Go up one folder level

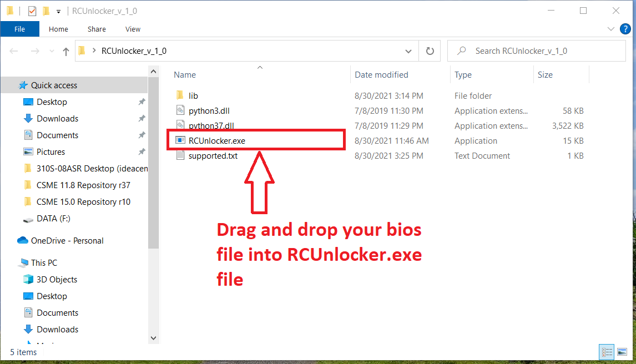click(65, 51)
